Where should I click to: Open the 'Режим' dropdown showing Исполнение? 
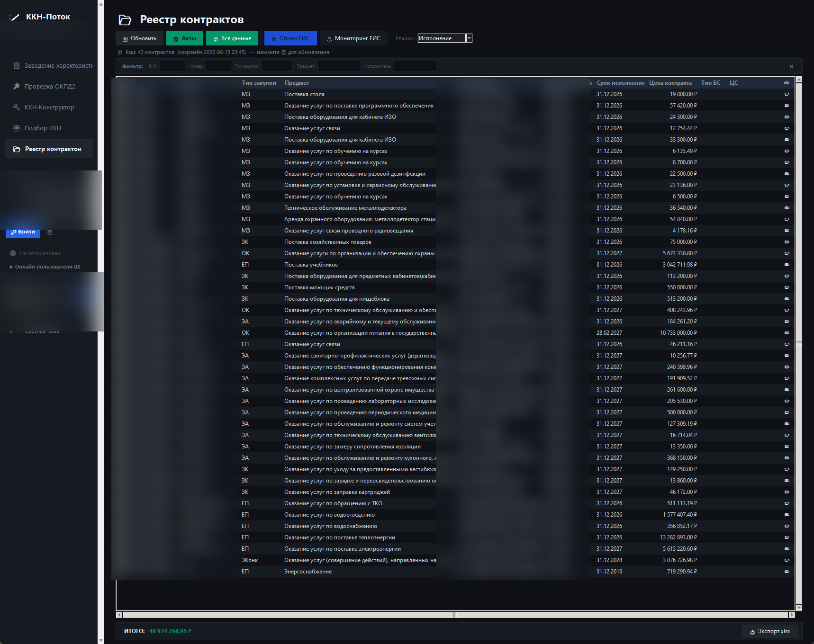click(445, 38)
